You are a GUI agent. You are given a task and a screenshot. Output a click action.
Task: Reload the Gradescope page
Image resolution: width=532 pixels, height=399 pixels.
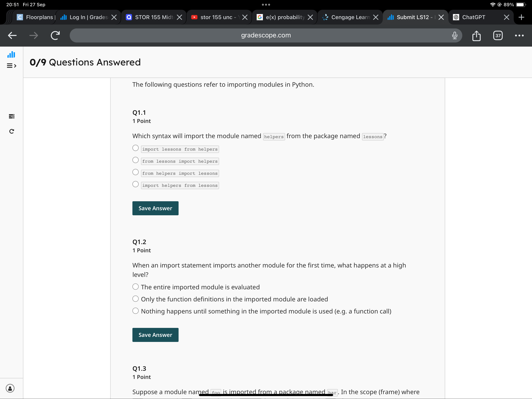click(x=55, y=35)
